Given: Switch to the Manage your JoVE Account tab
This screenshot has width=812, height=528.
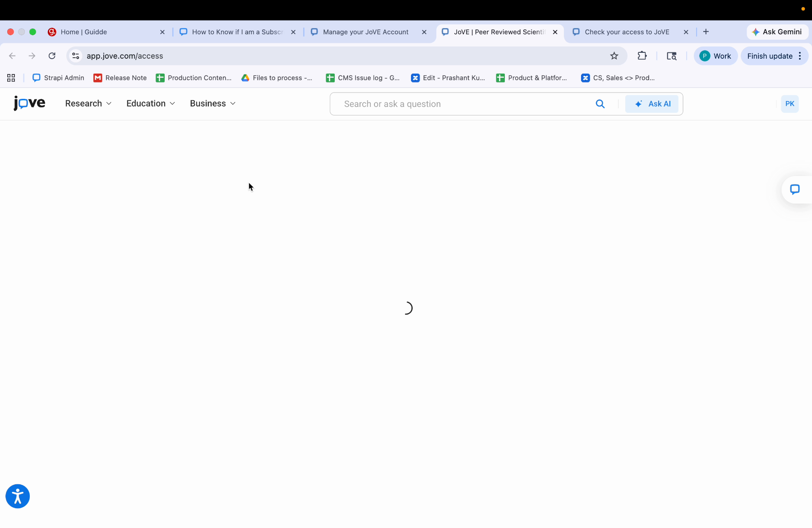Looking at the screenshot, I should (x=364, y=32).
